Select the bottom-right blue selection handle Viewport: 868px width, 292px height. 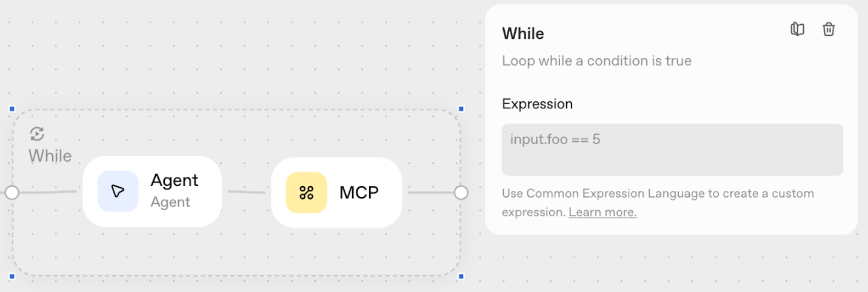(x=461, y=276)
